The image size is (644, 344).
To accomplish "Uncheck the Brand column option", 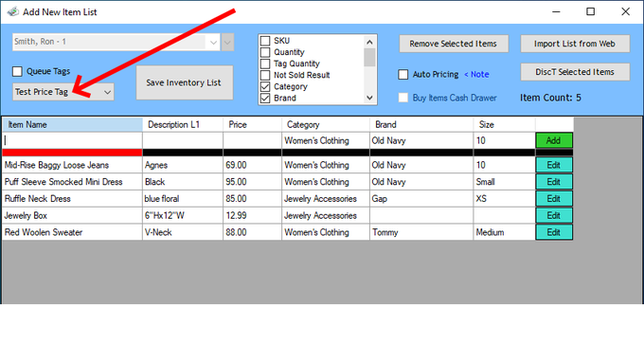I will (x=265, y=99).
